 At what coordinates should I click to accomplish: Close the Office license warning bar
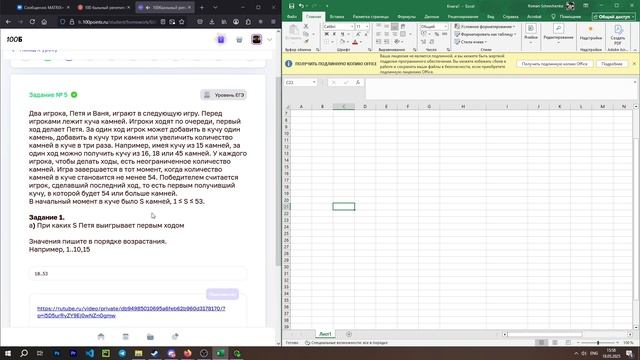pos(634,64)
